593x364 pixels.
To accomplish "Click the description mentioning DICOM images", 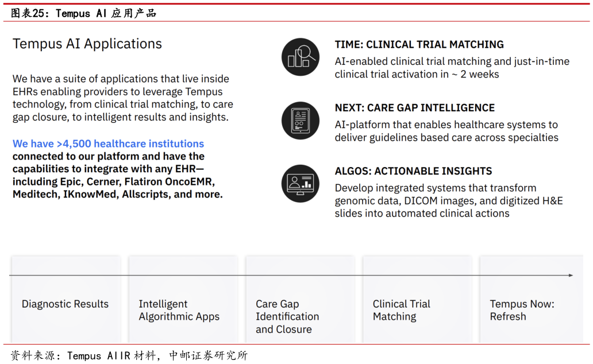I will 449,201.
